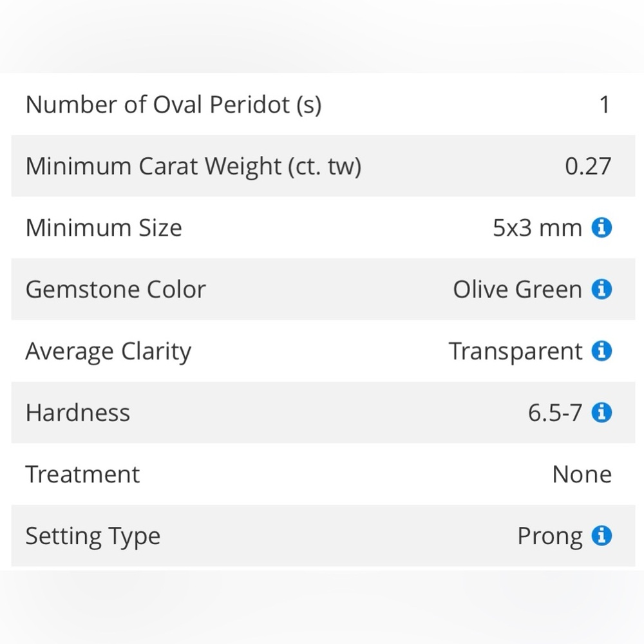Click the 5x3 mm size value
Image resolution: width=644 pixels, height=644 pixels.
point(537,227)
